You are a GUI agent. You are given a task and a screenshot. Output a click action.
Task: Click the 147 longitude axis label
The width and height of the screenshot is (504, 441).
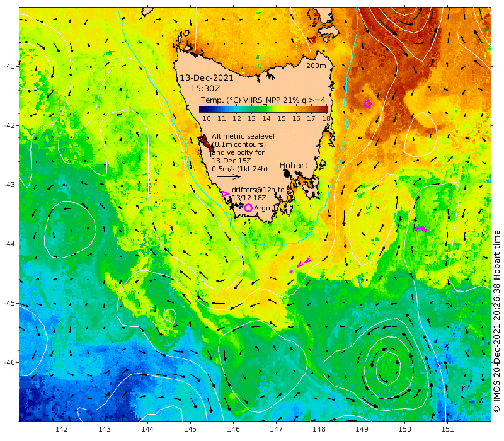point(276,429)
